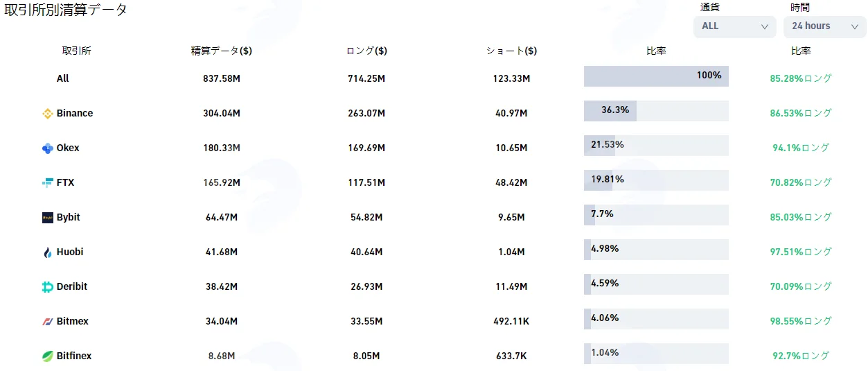This screenshot has width=868, height=371.
Task: Click the 94.1%ロング ratio for Okex
Action: point(801,148)
